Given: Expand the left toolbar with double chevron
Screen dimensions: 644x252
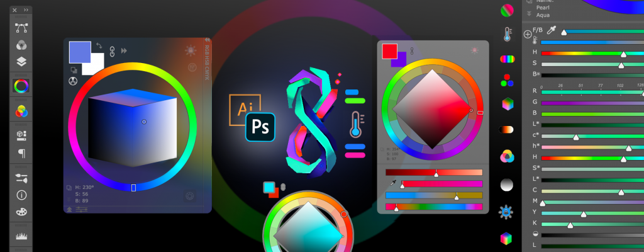Looking at the screenshot, I should pos(26,10).
